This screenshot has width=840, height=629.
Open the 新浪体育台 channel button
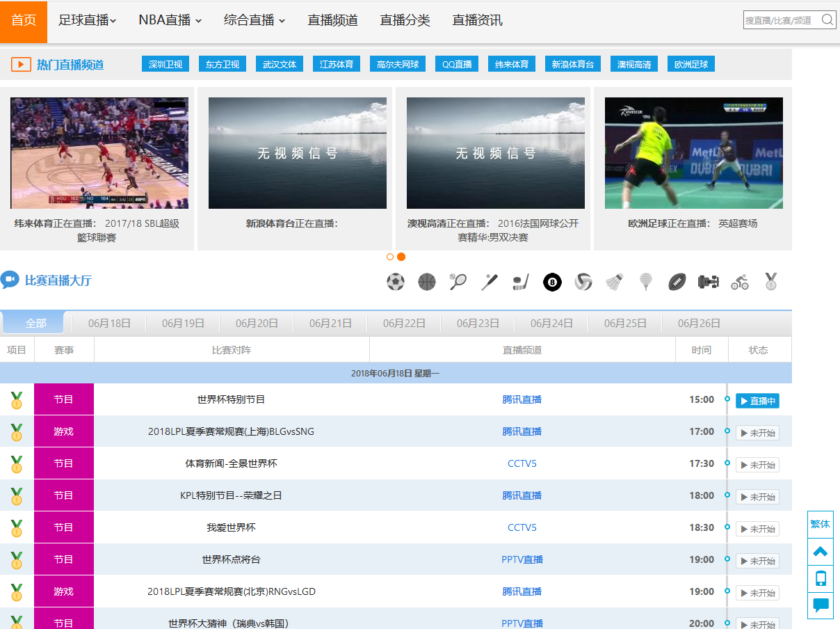pos(573,64)
